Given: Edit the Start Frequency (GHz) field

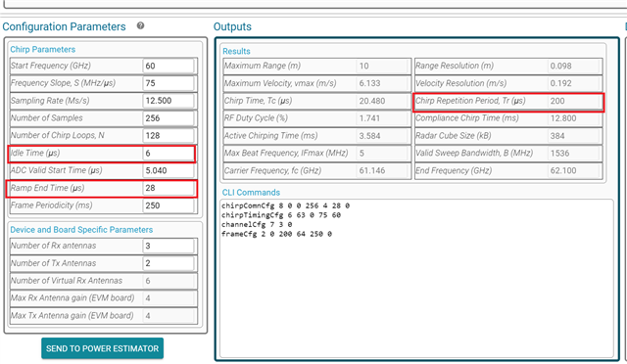Looking at the screenshot, I should 169,66.
